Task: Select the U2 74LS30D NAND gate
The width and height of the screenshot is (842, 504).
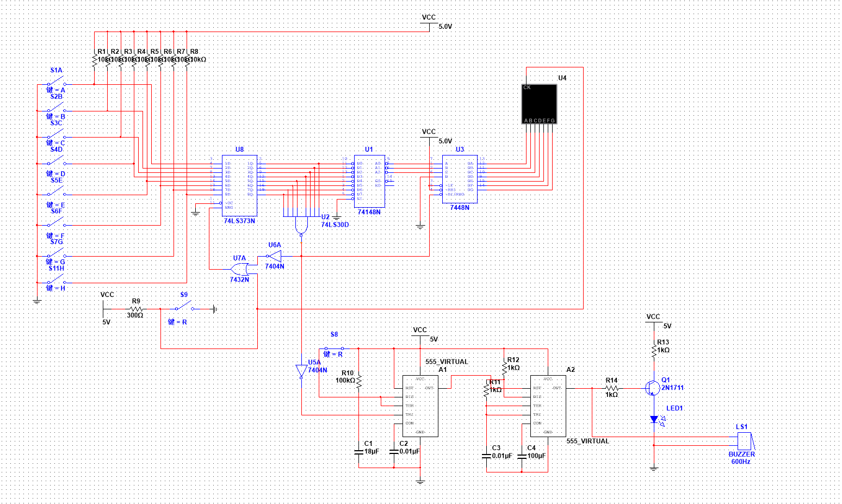Action: pyautogui.click(x=301, y=225)
